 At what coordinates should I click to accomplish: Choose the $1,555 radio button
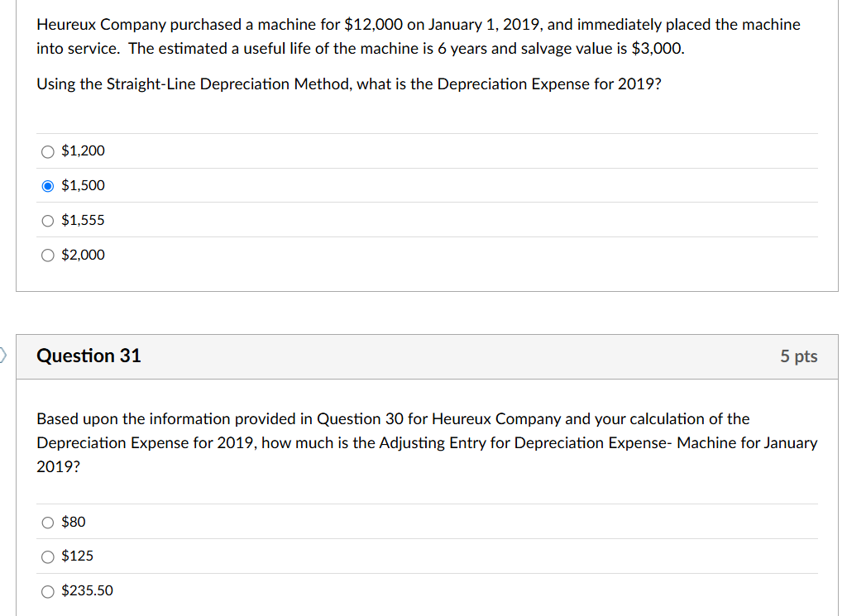[47, 220]
